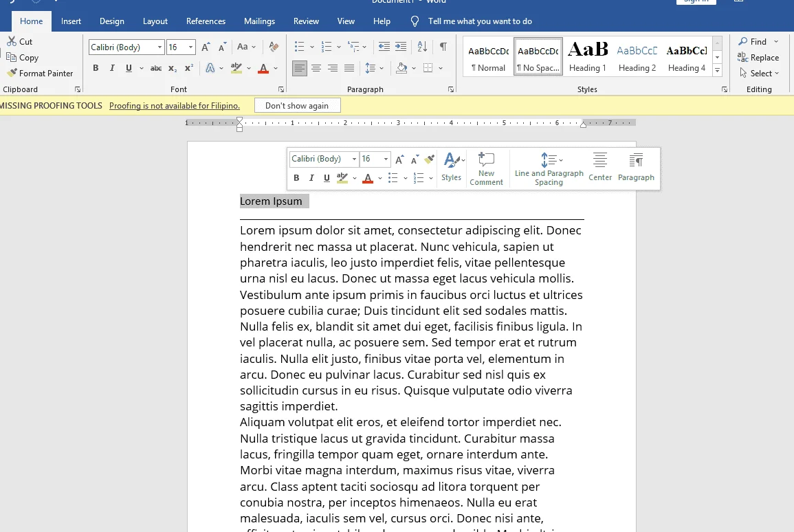Increase indent in Paragraph group

pyautogui.click(x=401, y=47)
